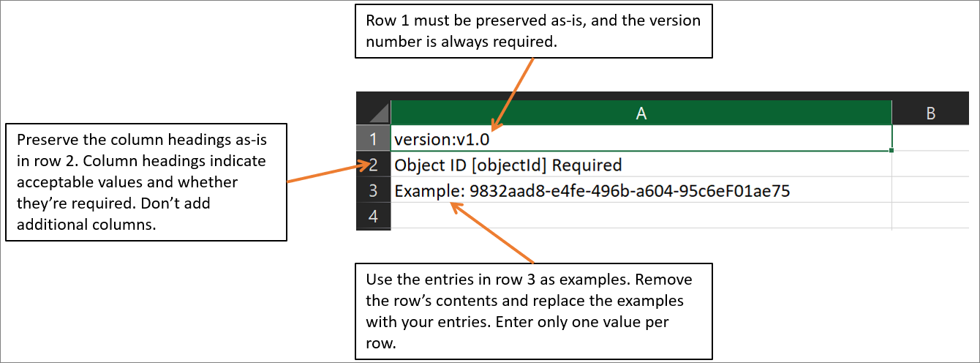The image size is (980, 363).
Task: Click cell B3
Action: (x=930, y=190)
